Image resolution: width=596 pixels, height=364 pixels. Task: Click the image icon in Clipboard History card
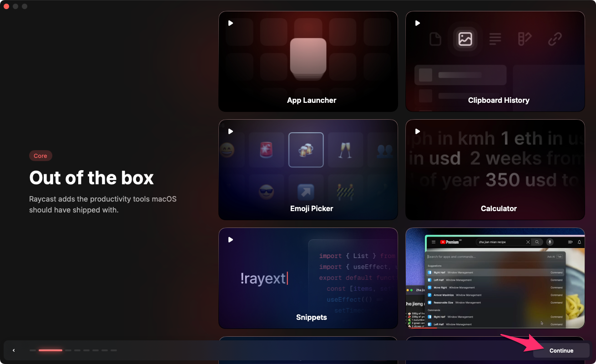click(465, 39)
